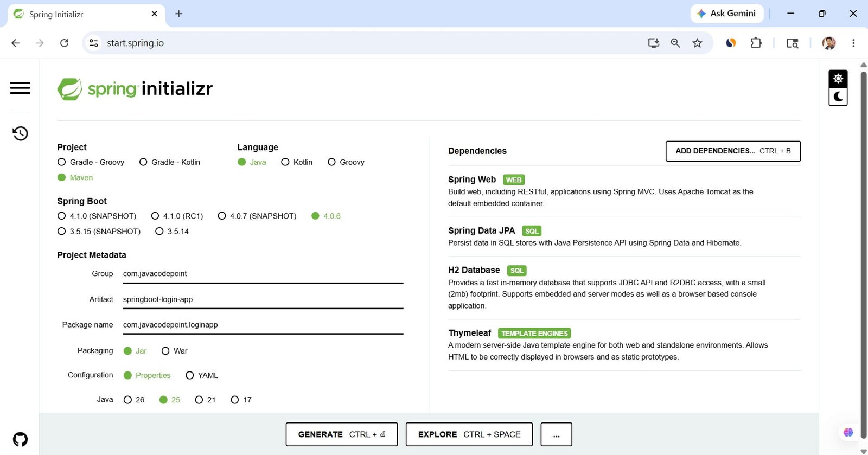Viewport: 868px width, 455px height.
Task: Open Chrome three-dot menu
Action: (x=853, y=43)
